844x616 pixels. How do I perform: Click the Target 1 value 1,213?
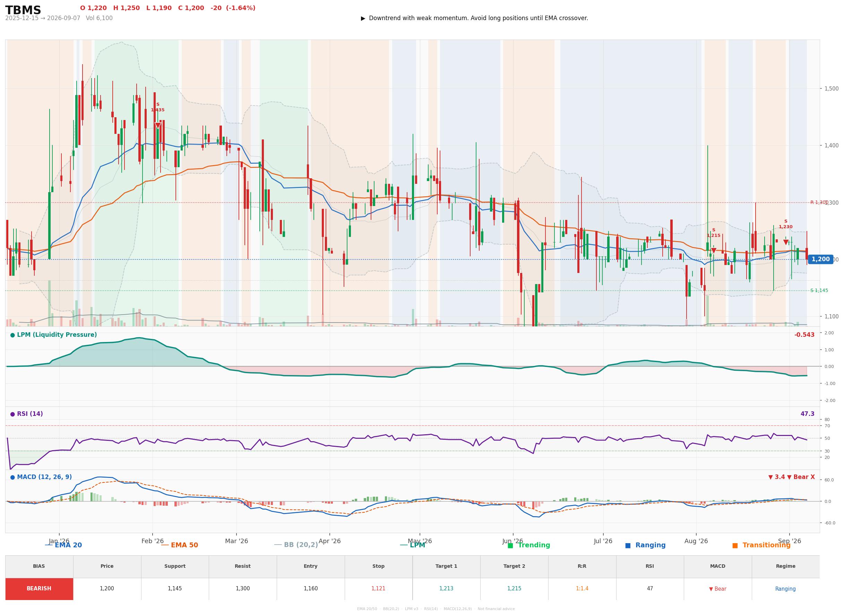(446, 589)
